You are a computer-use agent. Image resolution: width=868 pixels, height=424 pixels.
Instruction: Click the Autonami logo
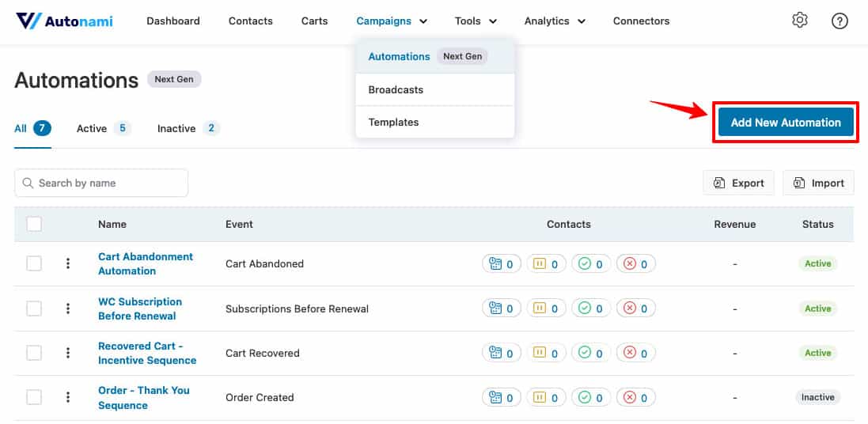click(64, 21)
